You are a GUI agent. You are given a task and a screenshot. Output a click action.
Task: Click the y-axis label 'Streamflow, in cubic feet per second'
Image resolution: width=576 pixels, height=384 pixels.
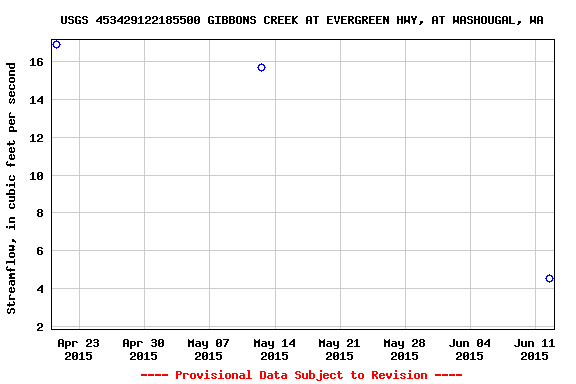tap(11, 188)
